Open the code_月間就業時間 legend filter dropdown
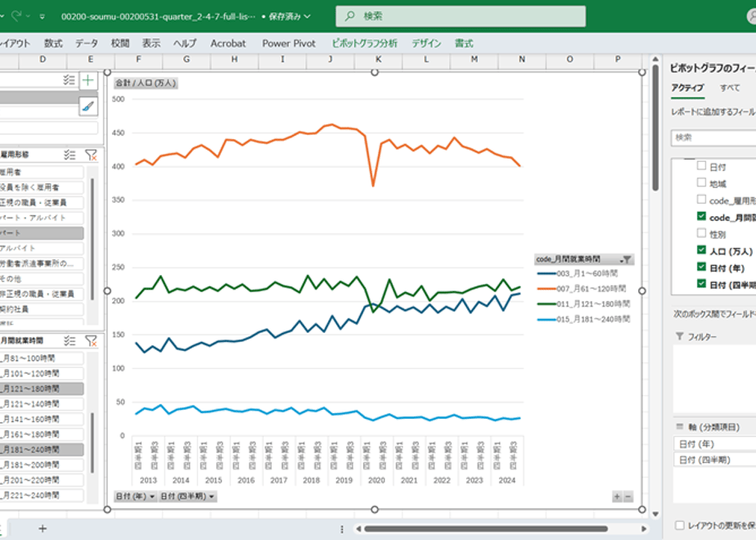 pos(626,259)
